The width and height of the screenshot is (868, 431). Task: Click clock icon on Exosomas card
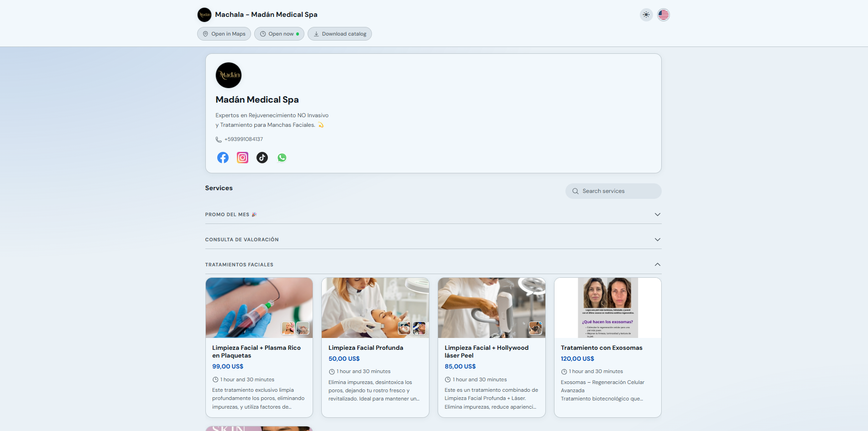[564, 372]
